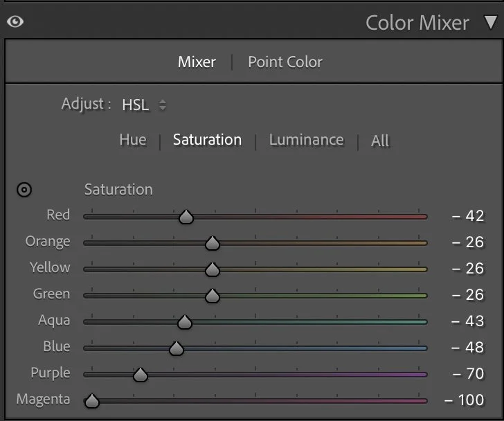Click the Orange saturation slider handle
Screen dimensions: 504x421
(213, 243)
